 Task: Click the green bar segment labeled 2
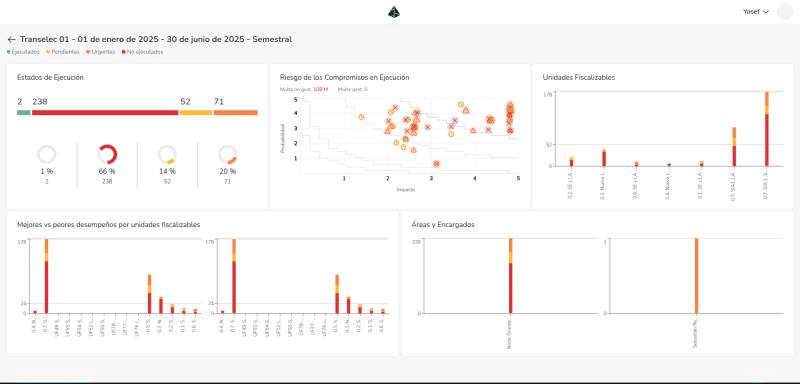tap(23, 112)
